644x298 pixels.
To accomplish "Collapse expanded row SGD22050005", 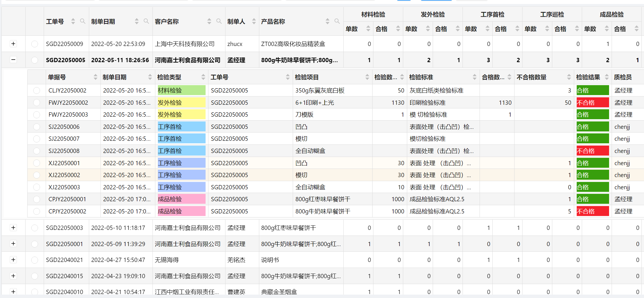I will 13,60.
